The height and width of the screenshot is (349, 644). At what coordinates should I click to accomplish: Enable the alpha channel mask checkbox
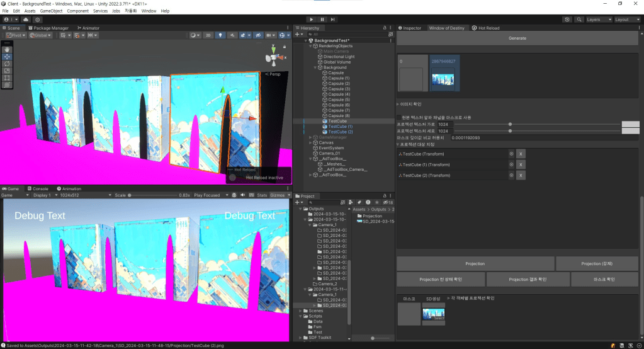pos(398,118)
